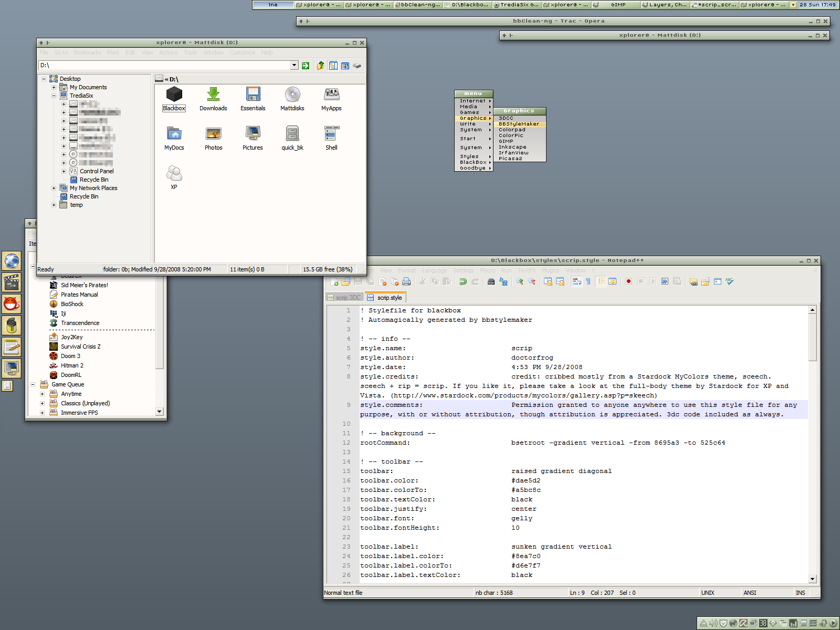Toggle word wrap in Notepad++ toolbar
This screenshot has height=630, width=840.
[x=576, y=281]
